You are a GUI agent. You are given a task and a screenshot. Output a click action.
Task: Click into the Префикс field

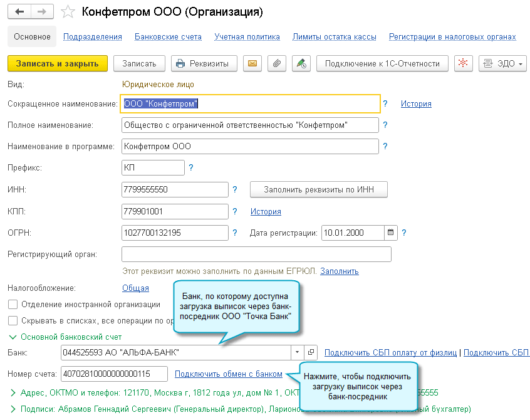[x=153, y=167]
